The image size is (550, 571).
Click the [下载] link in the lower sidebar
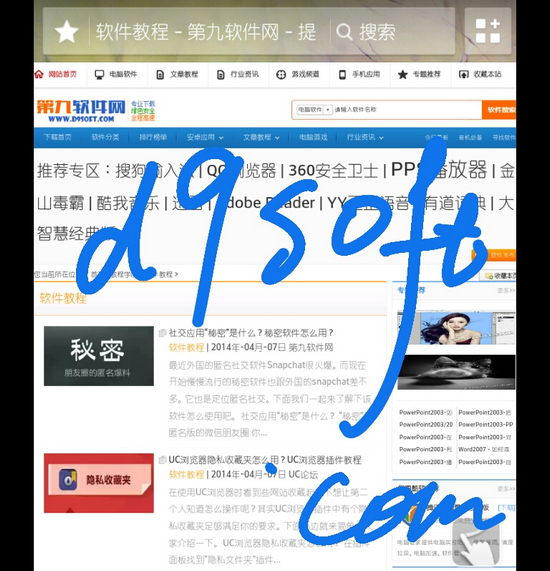click(x=506, y=508)
